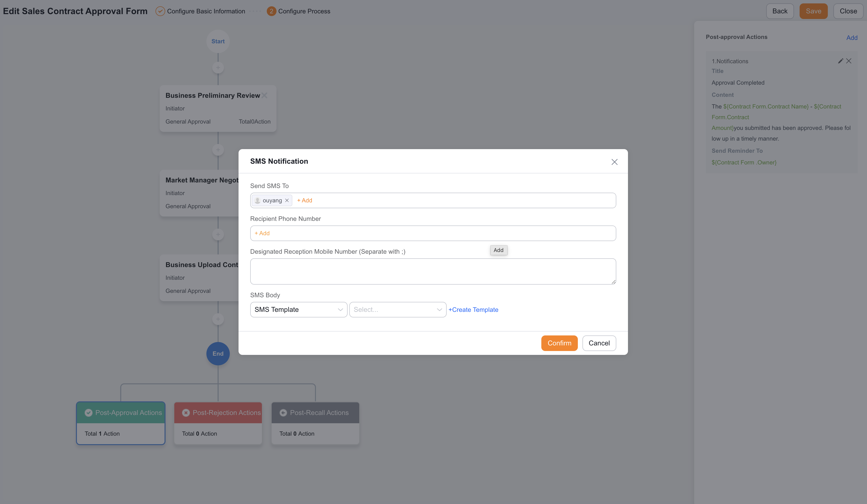Image resolution: width=867 pixels, height=504 pixels.
Task: Save the approval form
Action: pyautogui.click(x=813, y=11)
